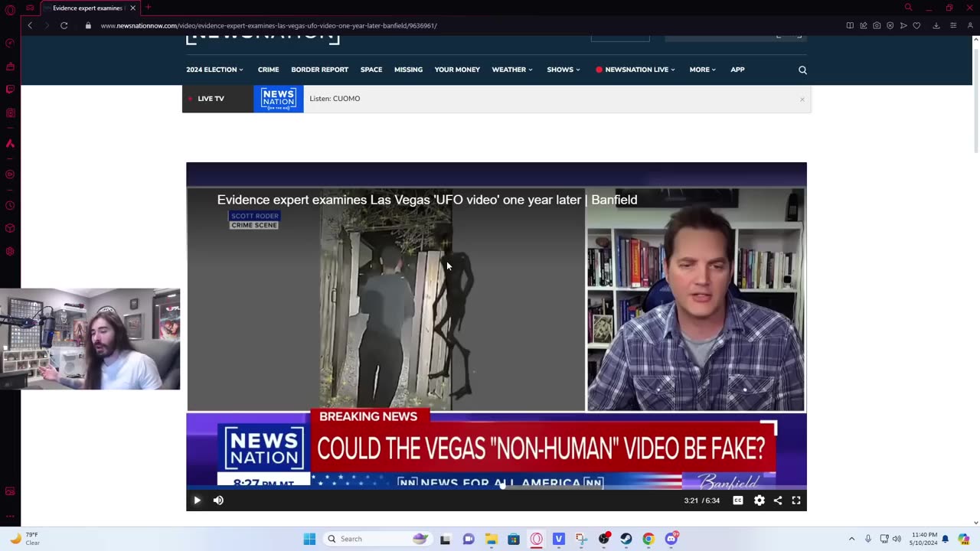The width and height of the screenshot is (980, 551).
Task: Expand the Shows dropdown
Action: tap(563, 70)
